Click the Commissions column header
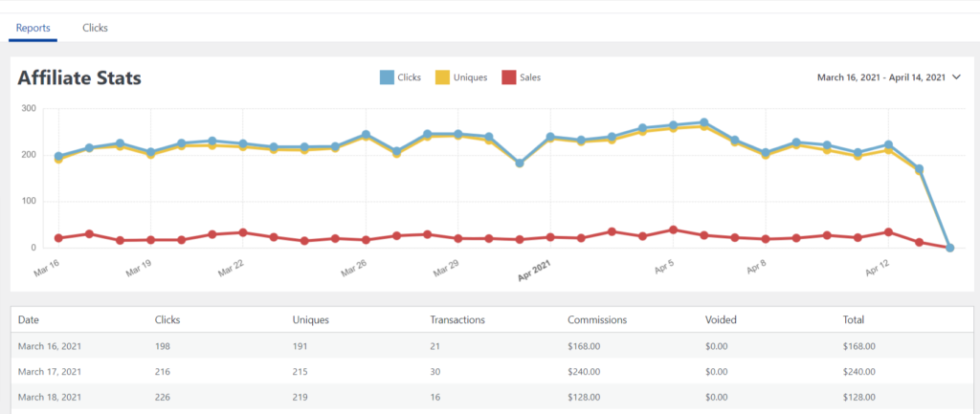Viewport: 980px width, 414px height. click(596, 319)
